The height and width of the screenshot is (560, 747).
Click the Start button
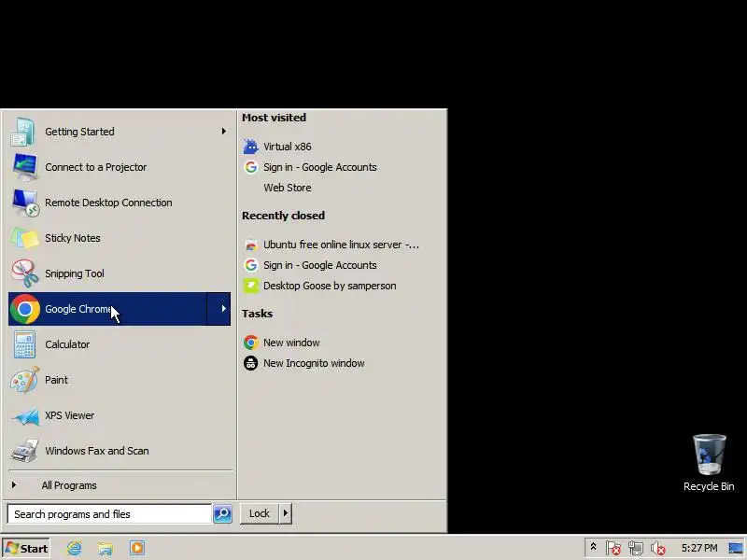pyautogui.click(x=26, y=548)
